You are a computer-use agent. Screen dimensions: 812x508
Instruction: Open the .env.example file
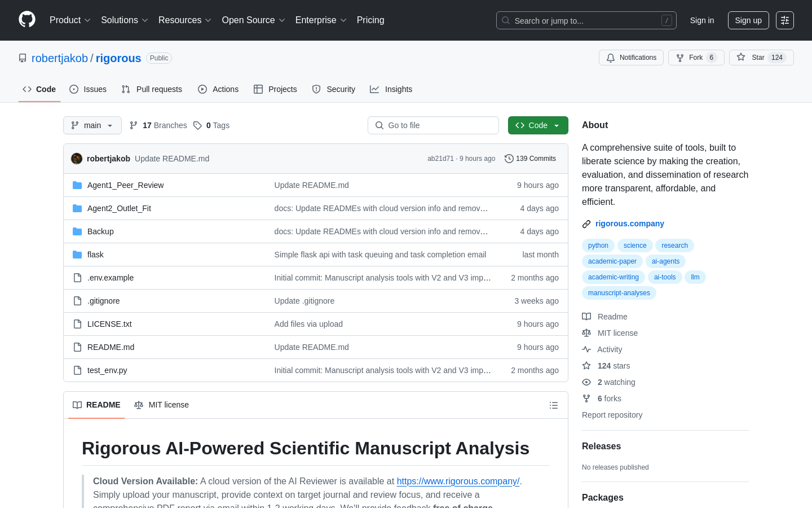tap(111, 278)
